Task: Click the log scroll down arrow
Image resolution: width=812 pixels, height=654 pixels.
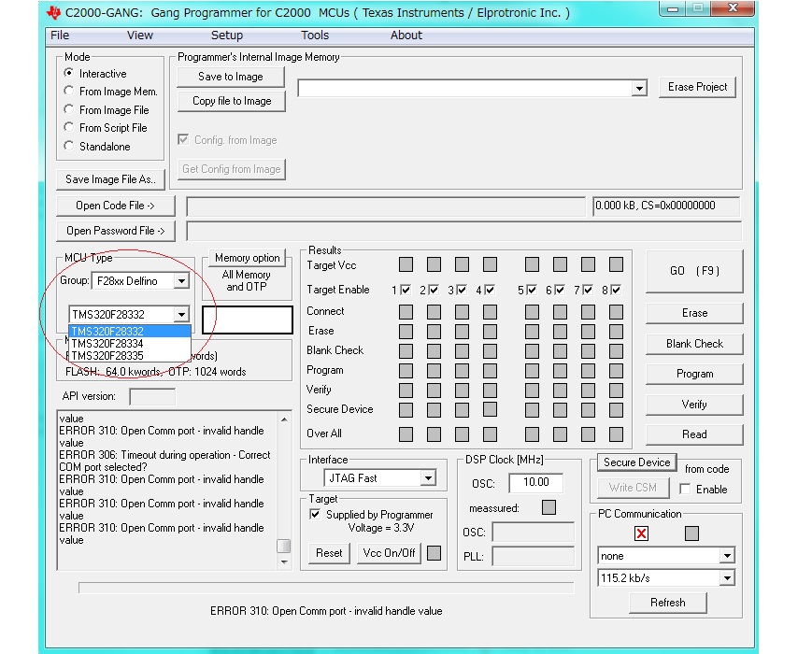Action: point(284,562)
